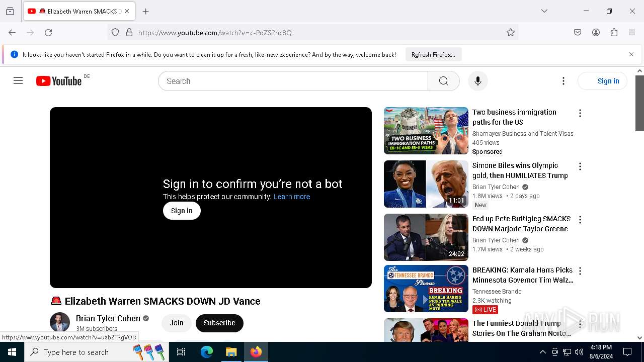This screenshot has height=362, width=644.
Task: Dismiss the Firefox refresh notification bar
Action: pyautogui.click(x=631, y=54)
